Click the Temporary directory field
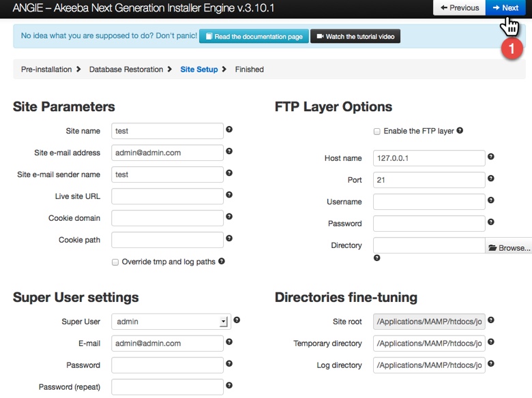The width and height of the screenshot is (532, 398). 429,343
